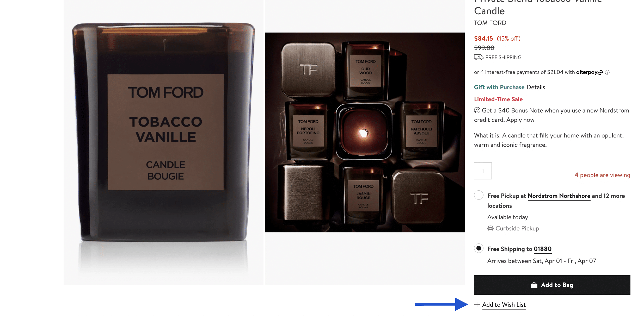644x332 pixels.
Task: Click the curbside pickup car icon
Action: click(490, 228)
